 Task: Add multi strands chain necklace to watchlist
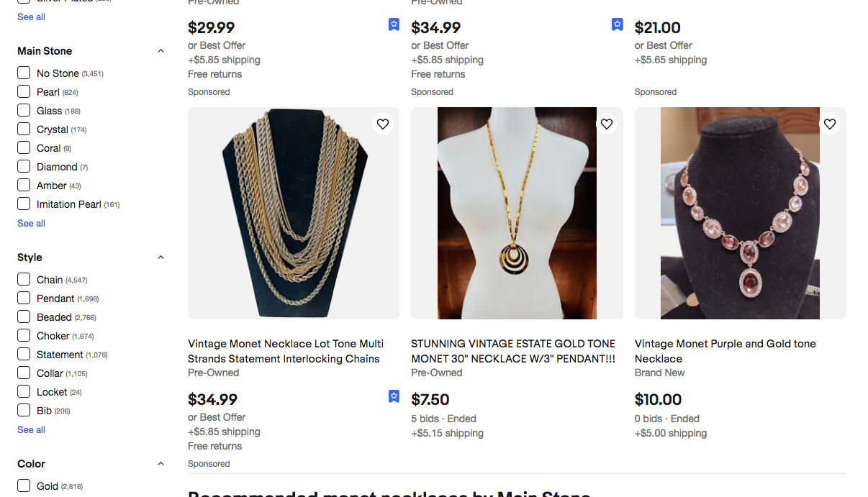[x=383, y=124]
